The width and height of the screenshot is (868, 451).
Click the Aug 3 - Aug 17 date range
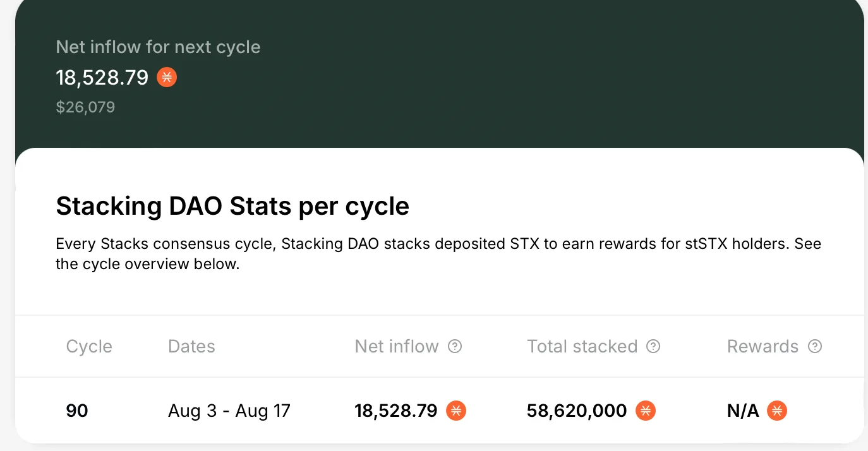coord(229,411)
